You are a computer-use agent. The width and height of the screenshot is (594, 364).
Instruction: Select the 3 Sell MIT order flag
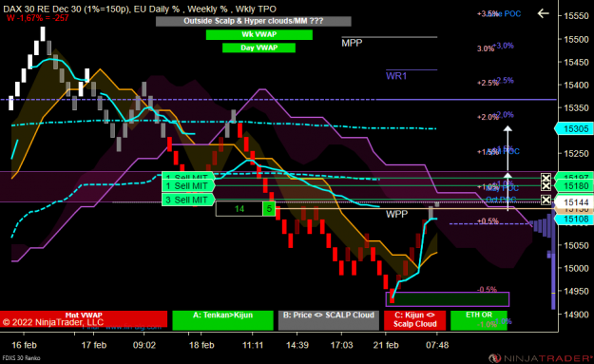coord(188,200)
